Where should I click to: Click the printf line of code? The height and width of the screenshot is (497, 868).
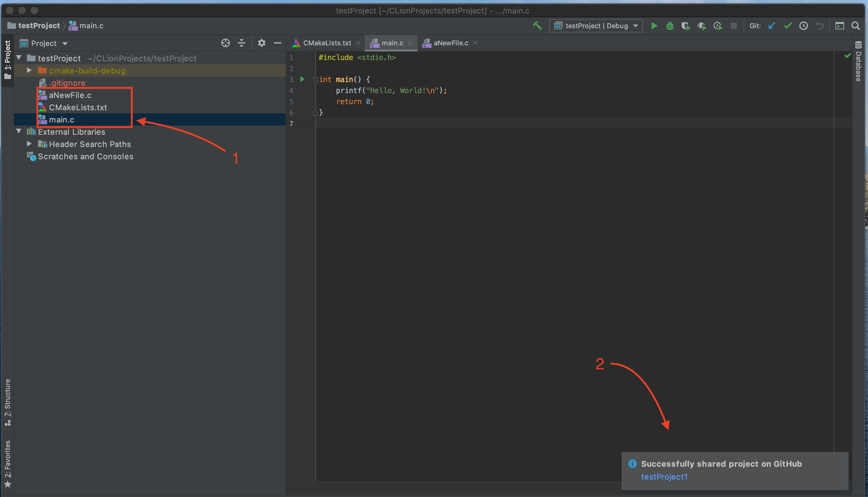[x=391, y=90]
